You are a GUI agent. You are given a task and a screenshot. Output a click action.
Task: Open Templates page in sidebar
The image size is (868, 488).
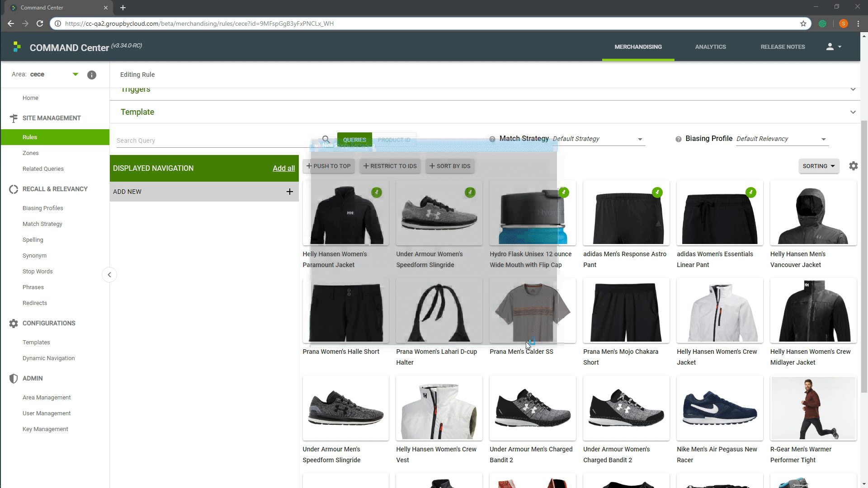coord(36,343)
